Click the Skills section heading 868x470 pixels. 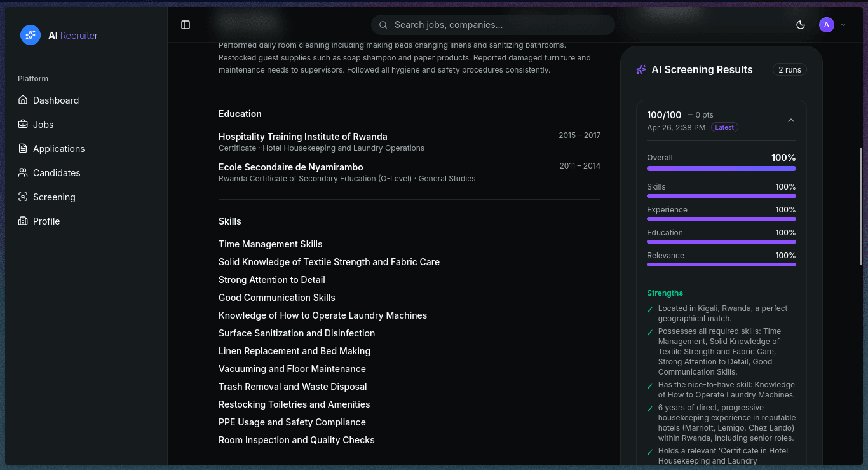[x=230, y=221]
